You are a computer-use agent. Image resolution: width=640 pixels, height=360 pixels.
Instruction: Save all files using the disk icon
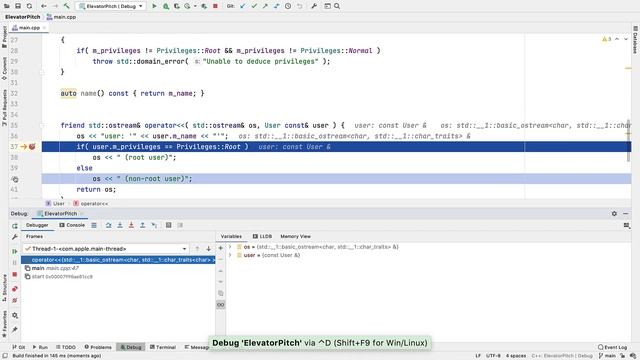(x=18, y=6)
